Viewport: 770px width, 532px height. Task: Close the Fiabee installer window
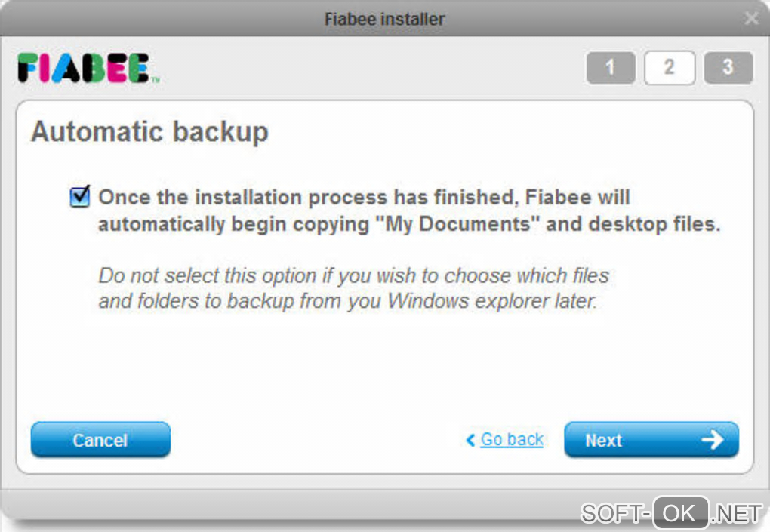point(751,18)
